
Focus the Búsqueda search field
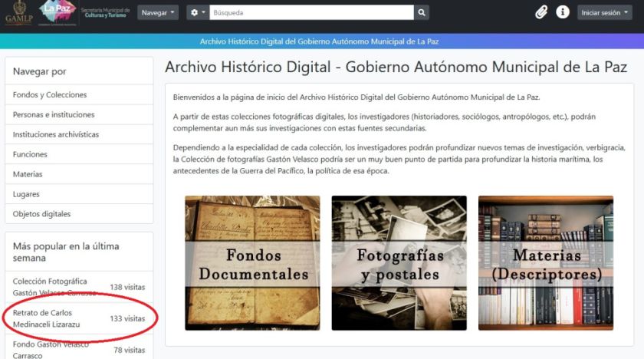[x=311, y=13]
